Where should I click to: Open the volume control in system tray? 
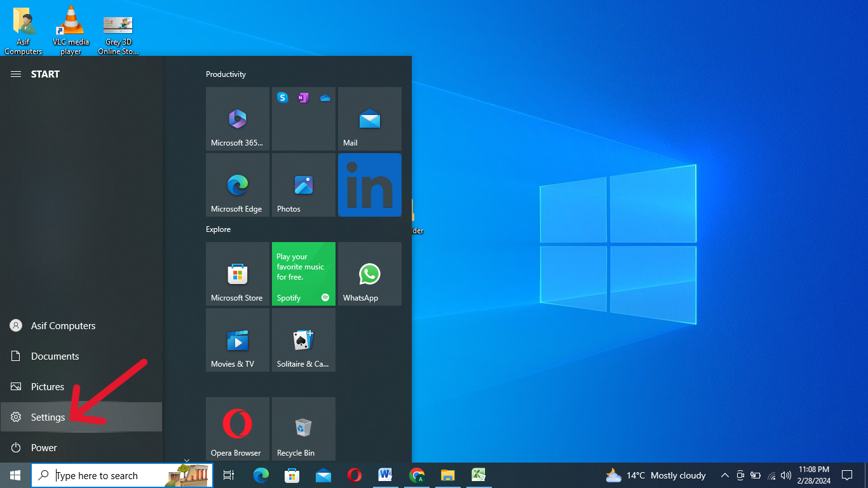(786, 475)
